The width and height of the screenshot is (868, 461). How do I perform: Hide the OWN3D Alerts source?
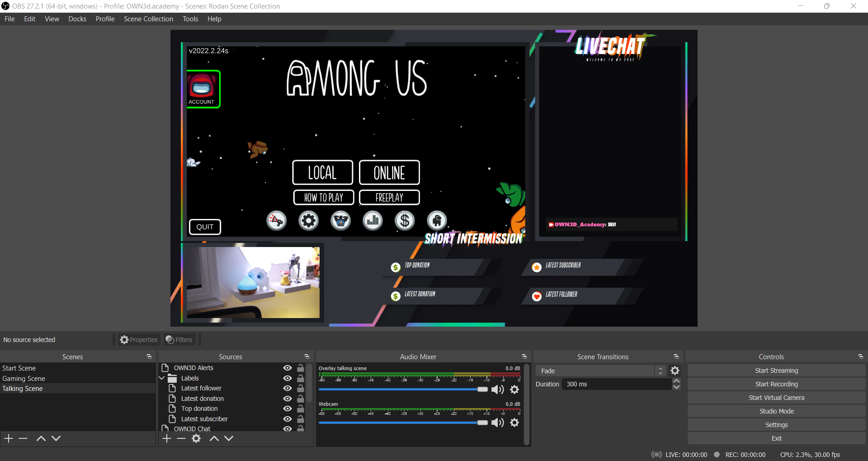click(x=287, y=368)
